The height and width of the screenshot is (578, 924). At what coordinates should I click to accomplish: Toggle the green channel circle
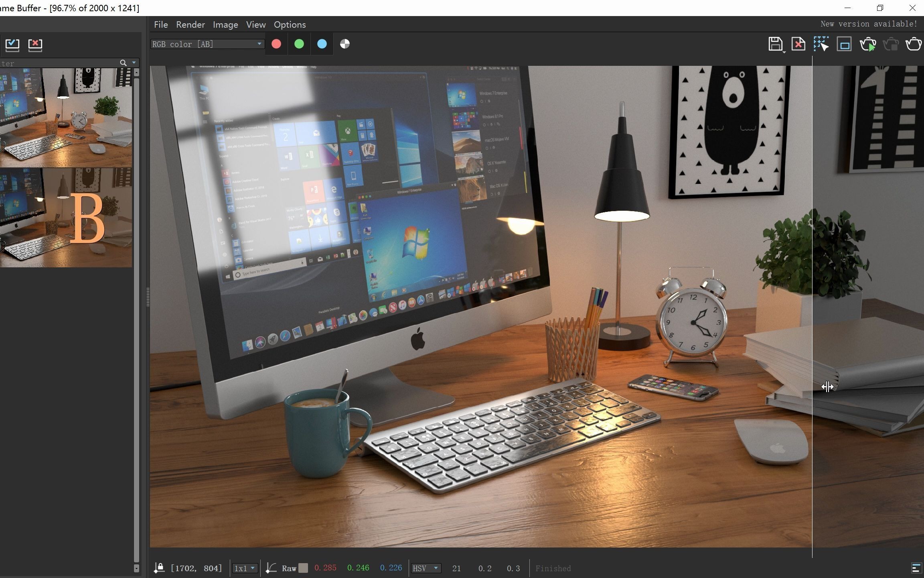pos(299,44)
